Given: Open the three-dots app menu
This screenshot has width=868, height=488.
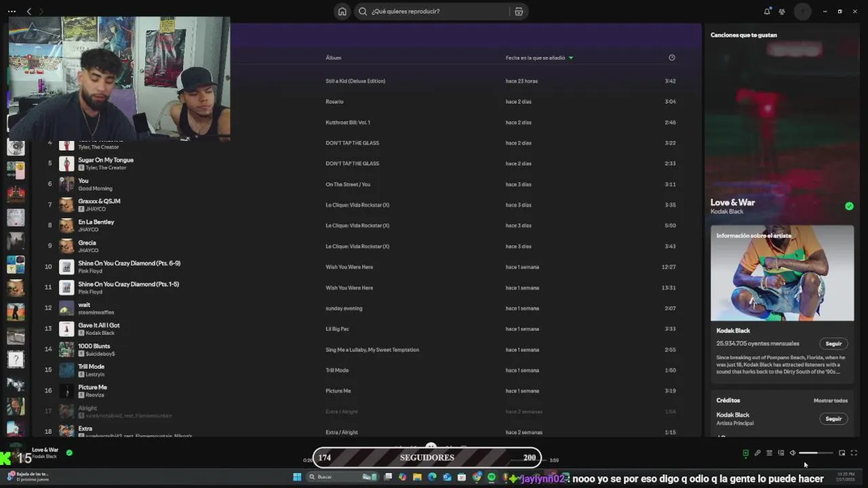Looking at the screenshot, I should pos(12,12).
